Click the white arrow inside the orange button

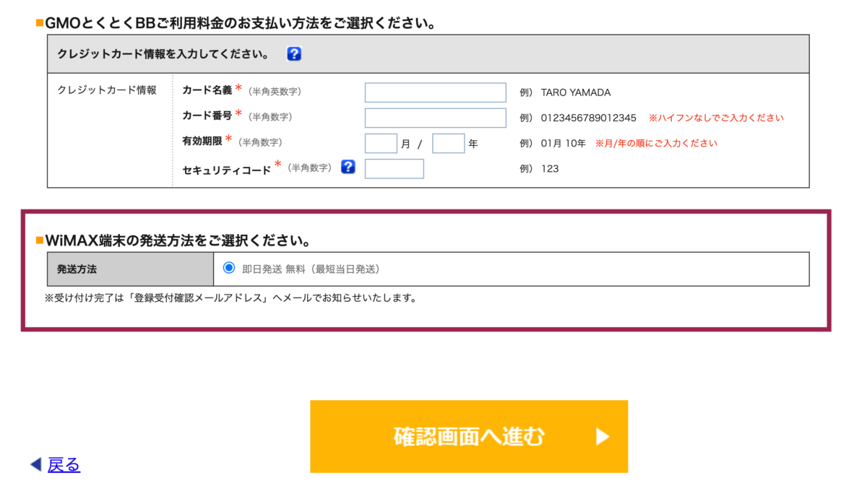[604, 435]
